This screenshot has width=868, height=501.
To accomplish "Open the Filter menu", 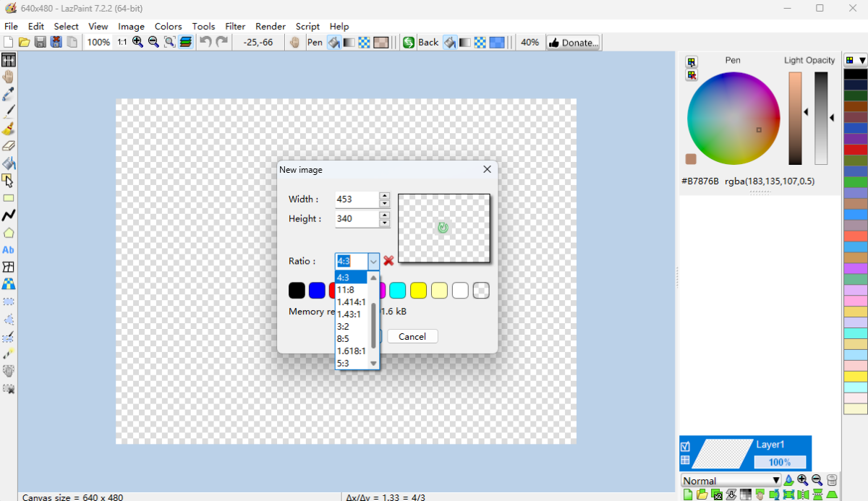I will (234, 26).
